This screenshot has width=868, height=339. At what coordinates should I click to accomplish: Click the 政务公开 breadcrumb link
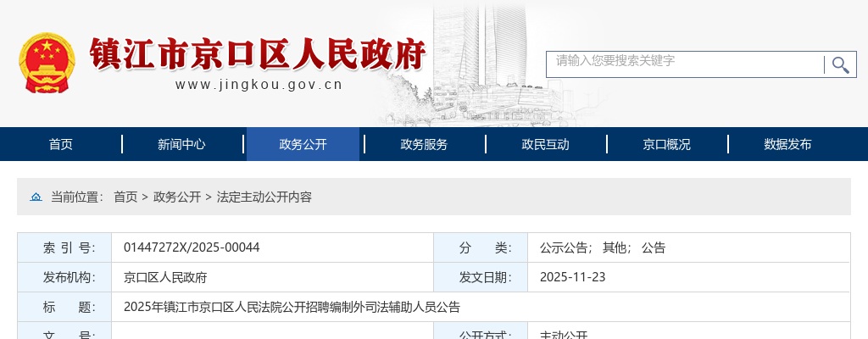click(177, 197)
